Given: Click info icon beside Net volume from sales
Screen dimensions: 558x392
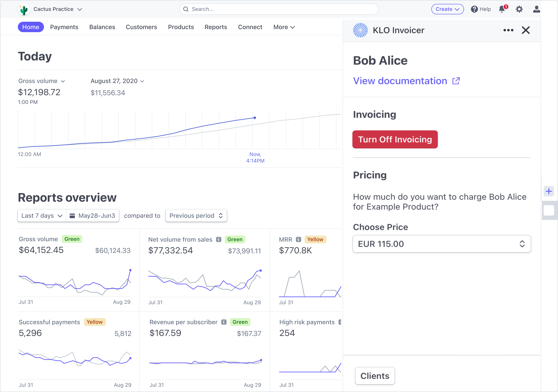Looking at the screenshot, I should 219,240.
